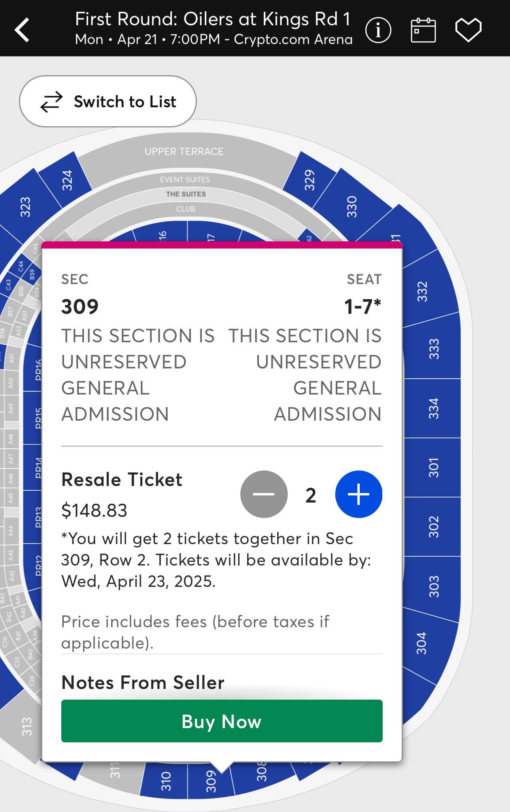Favorite the event with heart icon
This screenshot has width=510, height=812.
[468, 30]
